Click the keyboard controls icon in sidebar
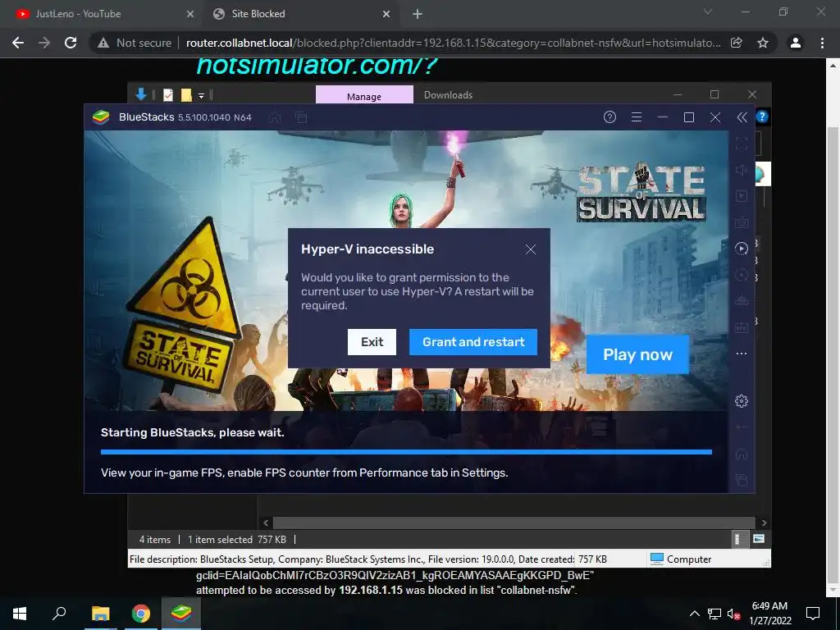840x630 pixels. pos(742,221)
